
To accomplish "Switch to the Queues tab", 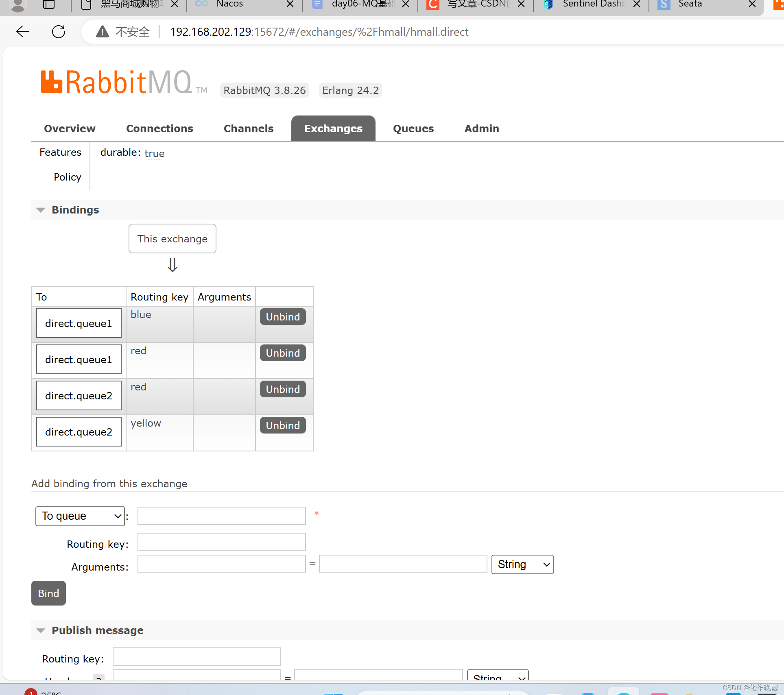I will (413, 129).
